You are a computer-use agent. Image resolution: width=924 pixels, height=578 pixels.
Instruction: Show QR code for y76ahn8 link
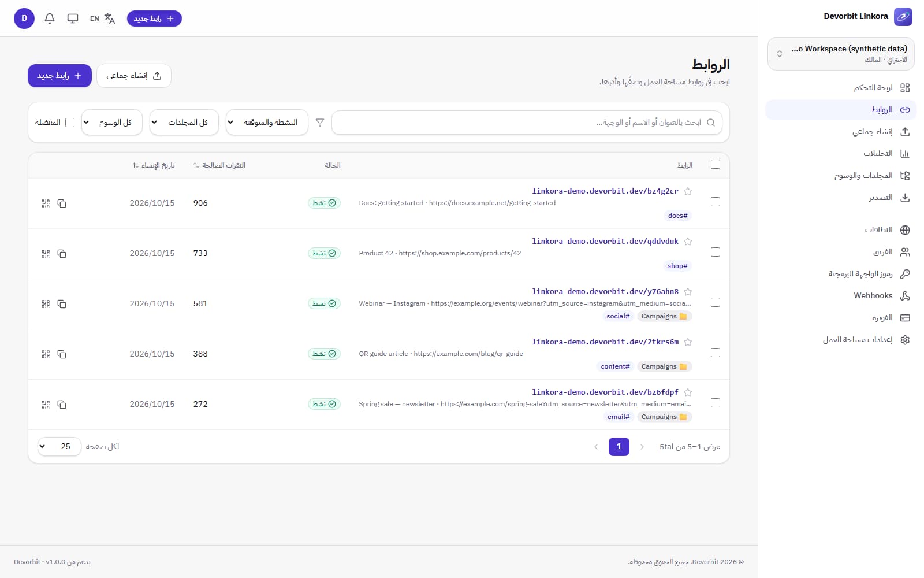tap(46, 304)
